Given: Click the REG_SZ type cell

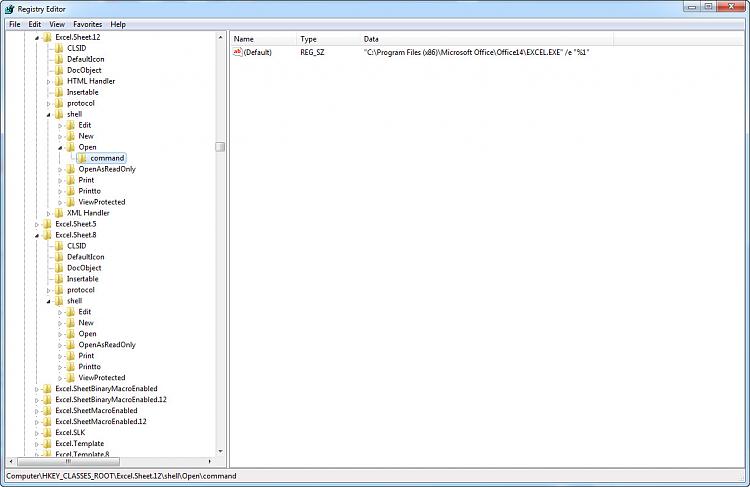Looking at the screenshot, I should pyautogui.click(x=312, y=52).
